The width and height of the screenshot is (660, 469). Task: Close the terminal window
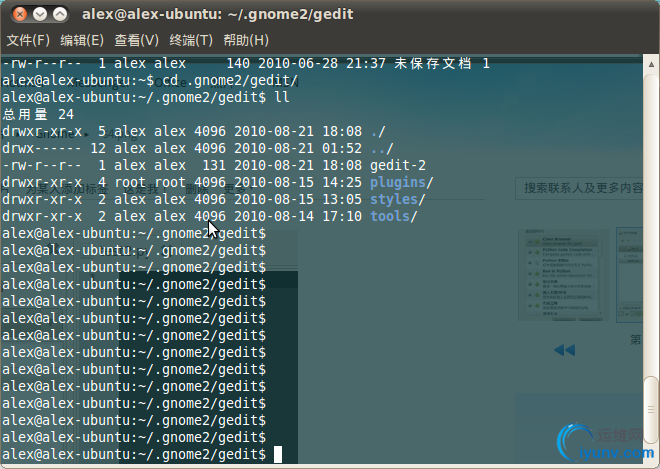pyautogui.click(x=20, y=14)
